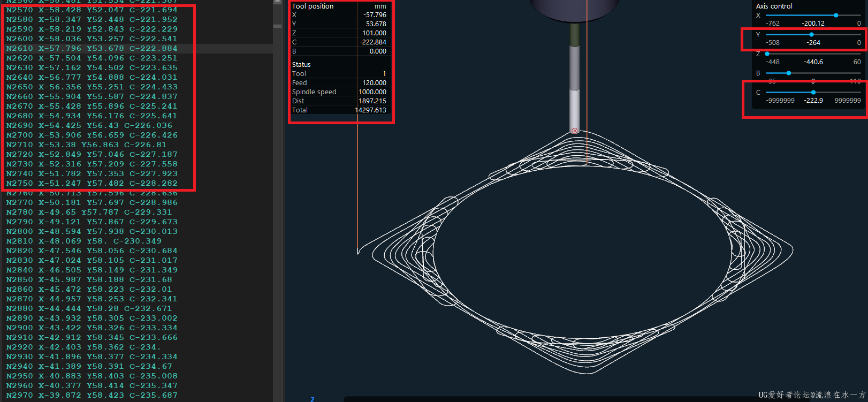Click the Dist value 1897.215
Viewport: 868px width, 402px height.
point(372,101)
